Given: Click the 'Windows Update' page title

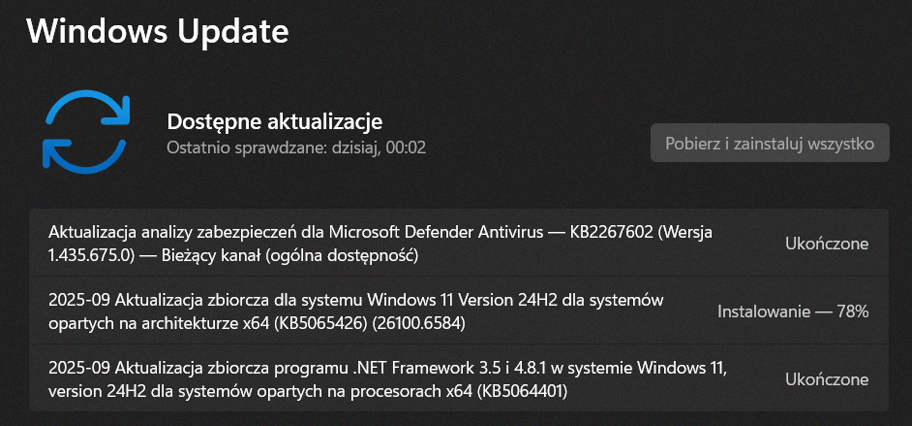Looking at the screenshot, I should point(157,30).
